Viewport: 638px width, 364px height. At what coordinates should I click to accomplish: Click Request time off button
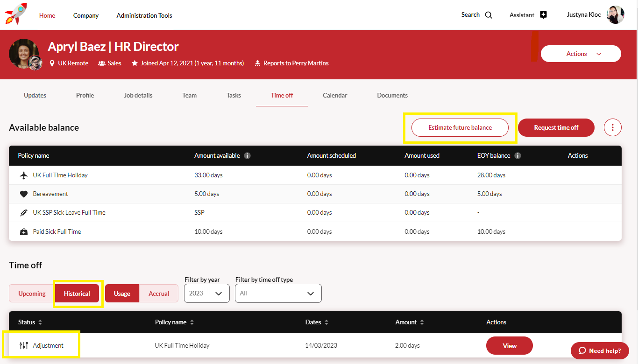pos(556,127)
